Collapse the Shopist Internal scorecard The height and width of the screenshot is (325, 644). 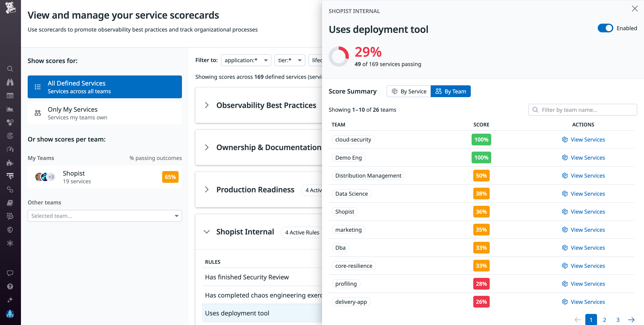(207, 232)
